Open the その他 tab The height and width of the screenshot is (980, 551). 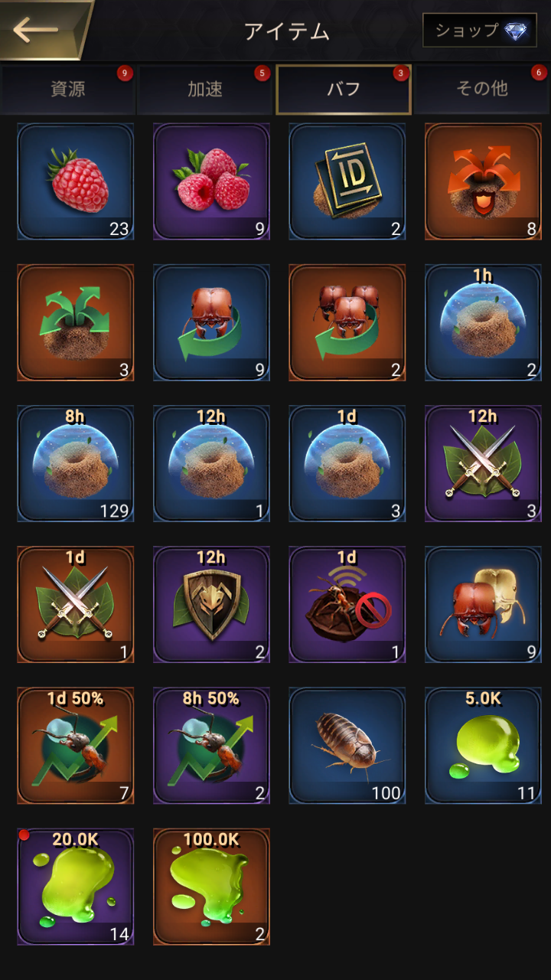pos(482,90)
